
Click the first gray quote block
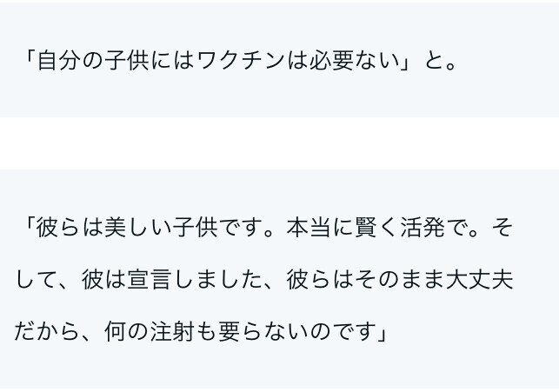coord(280,59)
